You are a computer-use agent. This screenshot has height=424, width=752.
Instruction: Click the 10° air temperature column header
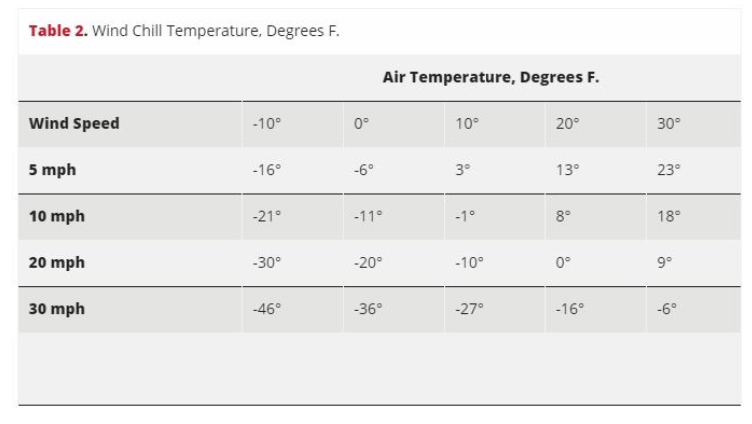[467, 124]
